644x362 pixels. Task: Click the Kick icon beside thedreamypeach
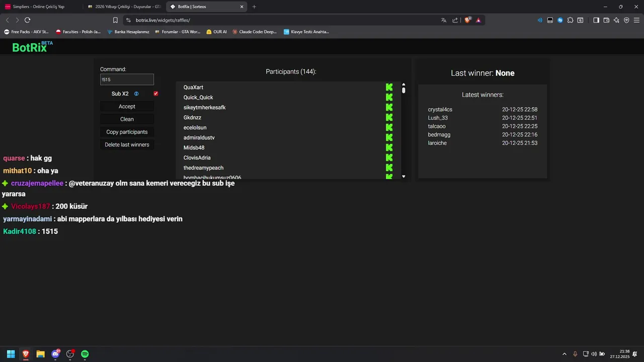389,168
